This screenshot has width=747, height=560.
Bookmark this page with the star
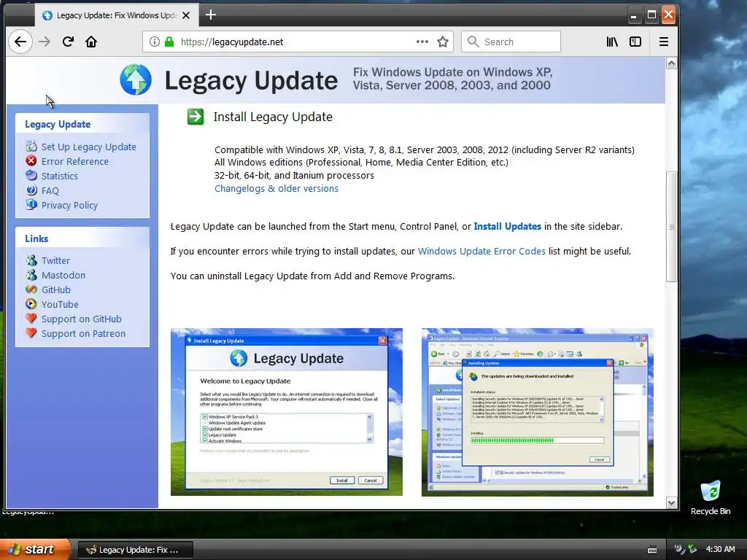(443, 42)
